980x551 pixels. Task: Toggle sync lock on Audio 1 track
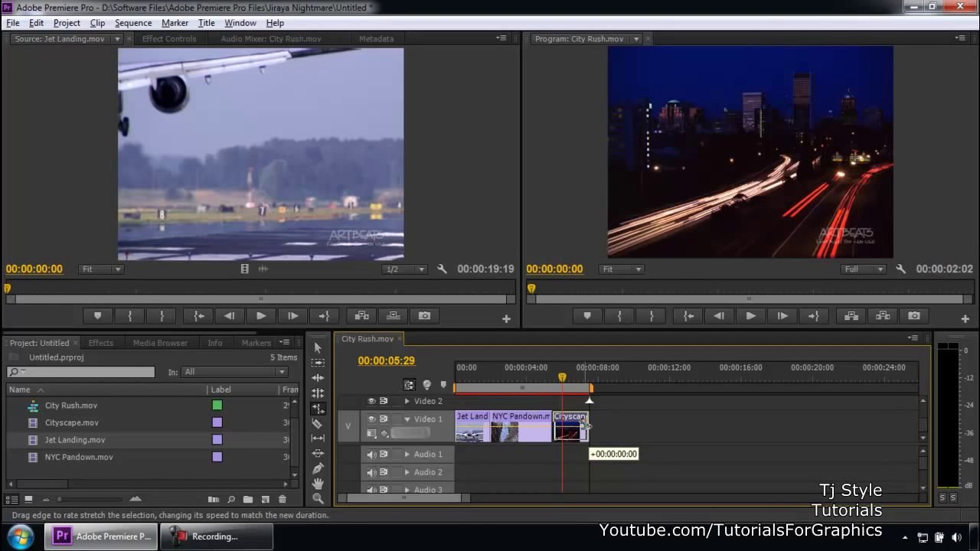click(x=384, y=455)
